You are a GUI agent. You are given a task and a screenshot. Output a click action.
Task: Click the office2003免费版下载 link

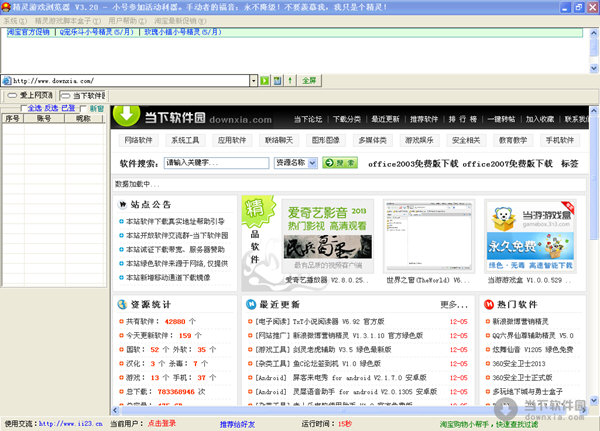pyautogui.click(x=413, y=164)
